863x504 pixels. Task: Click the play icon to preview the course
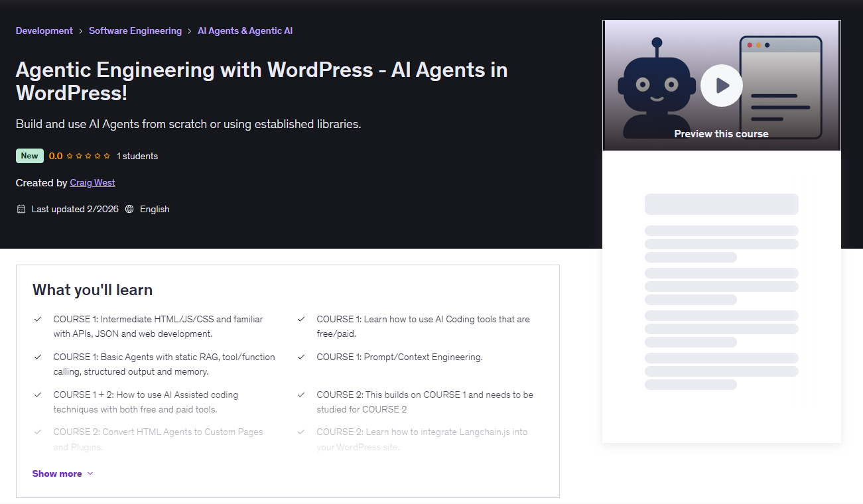(722, 85)
